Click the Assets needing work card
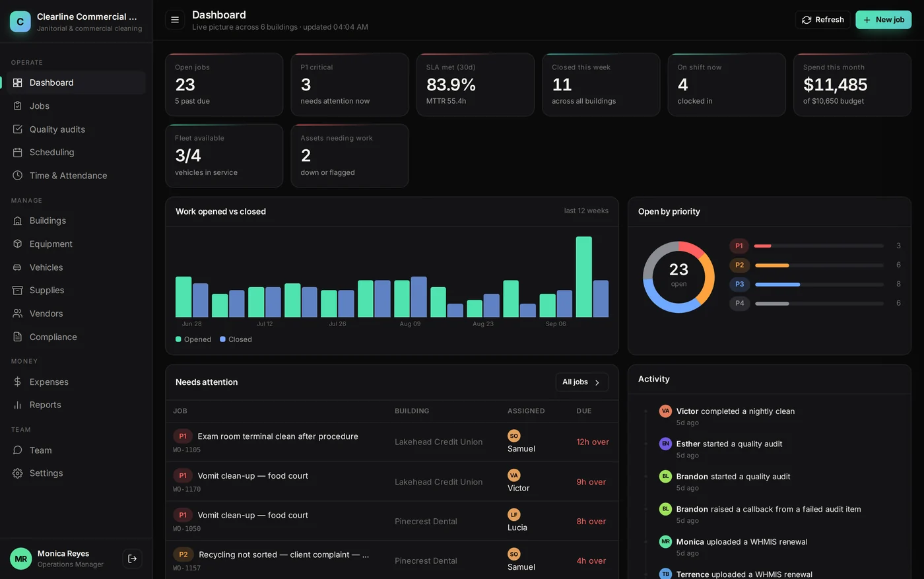The width and height of the screenshot is (924, 579). (x=350, y=156)
